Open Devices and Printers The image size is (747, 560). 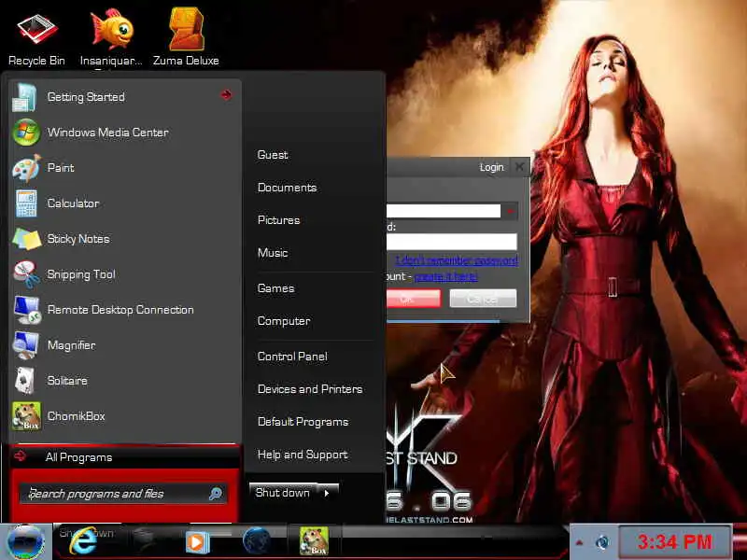tap(310, 389)
